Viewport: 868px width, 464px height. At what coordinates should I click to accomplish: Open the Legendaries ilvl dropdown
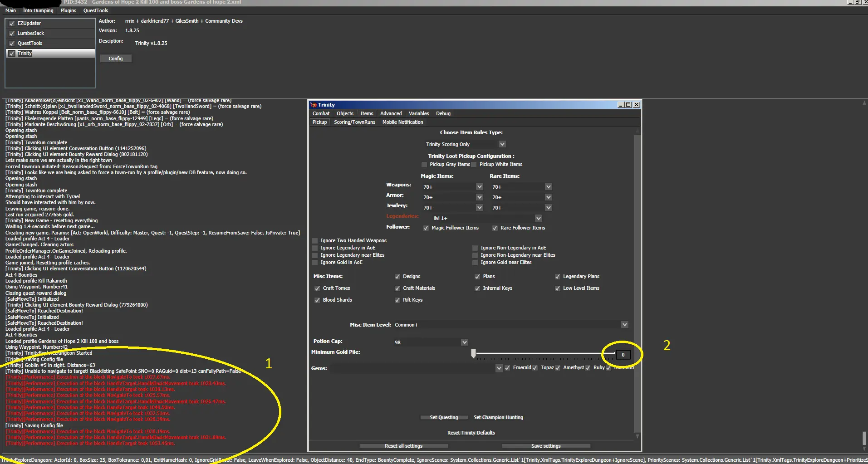click(x=538, y=218)
